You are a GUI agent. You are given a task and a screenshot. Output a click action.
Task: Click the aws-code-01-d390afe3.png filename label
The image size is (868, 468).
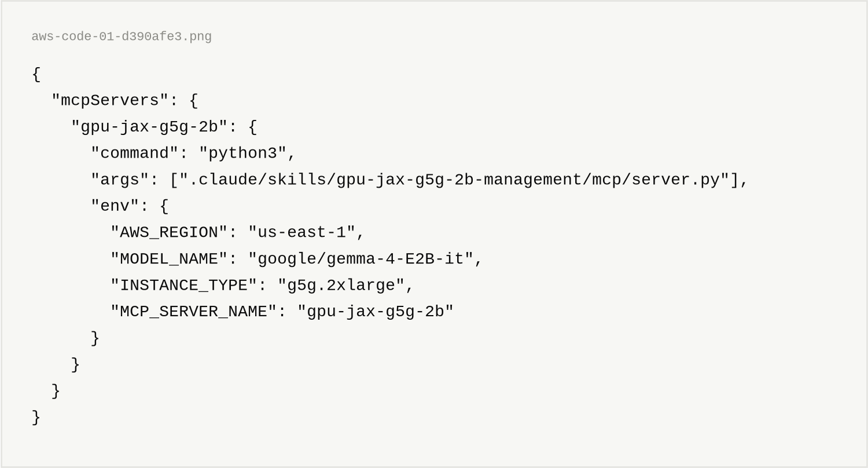pos(122,36)
